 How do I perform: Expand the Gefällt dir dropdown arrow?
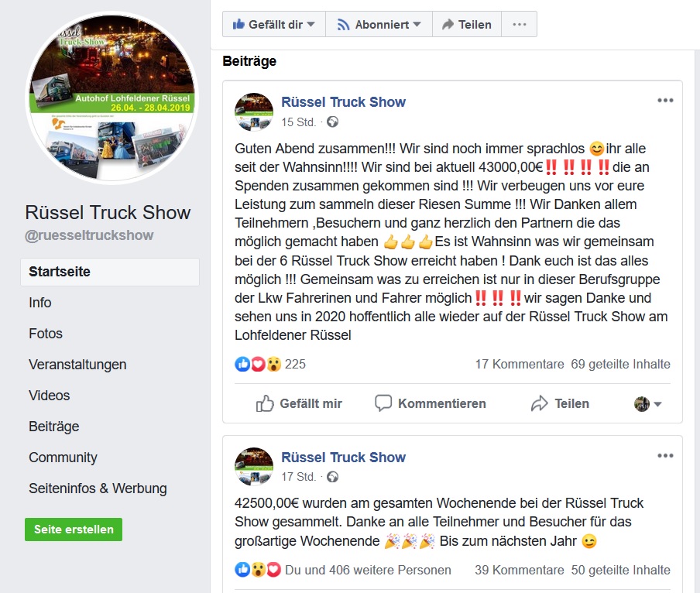click(311, 24)
